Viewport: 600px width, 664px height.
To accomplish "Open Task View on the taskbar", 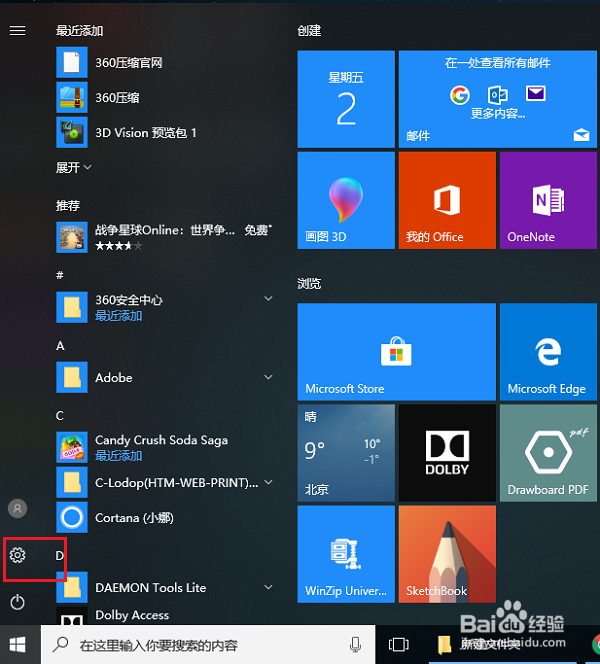I will pyautogui.click(x=398, y=645).
